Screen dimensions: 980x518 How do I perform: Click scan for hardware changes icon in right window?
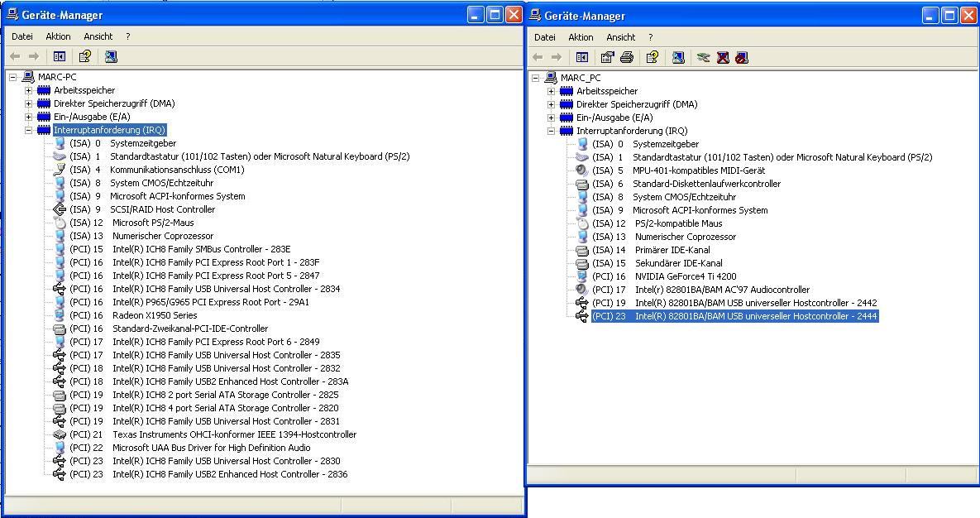pos(678,58)
